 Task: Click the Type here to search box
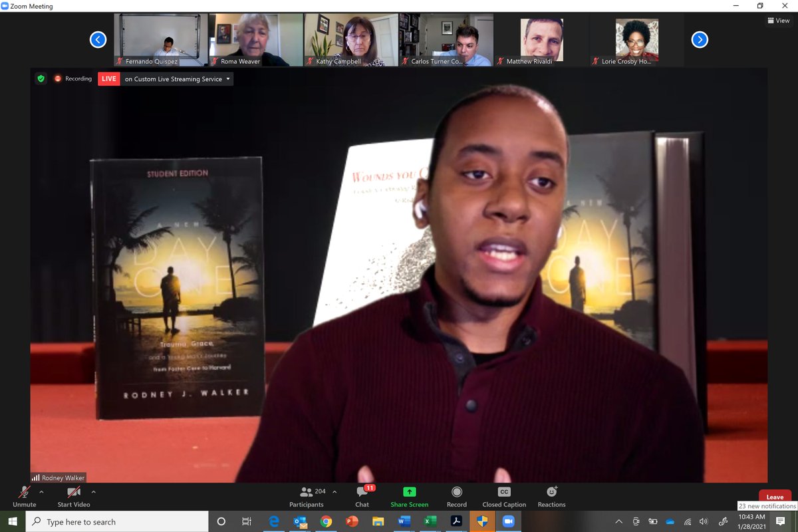pos(117,521)
